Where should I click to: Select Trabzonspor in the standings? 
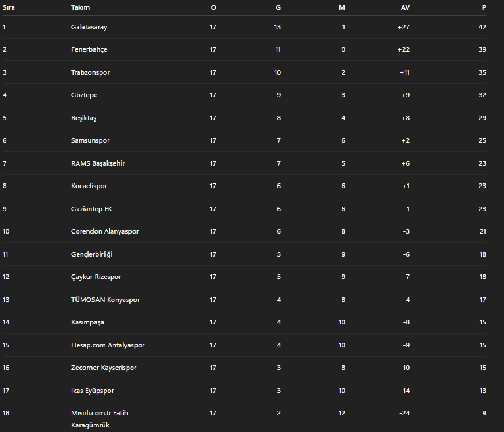pos(90,72)
